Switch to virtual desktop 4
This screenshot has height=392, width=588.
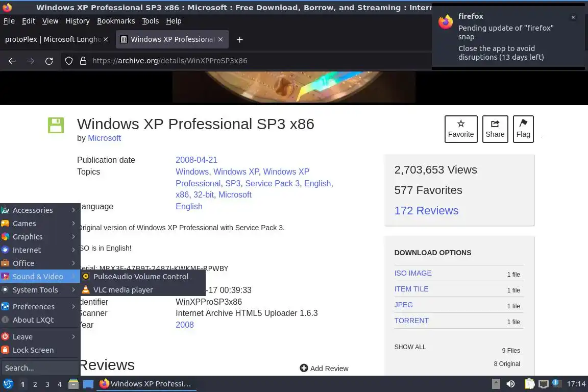[x=60, y=384]
